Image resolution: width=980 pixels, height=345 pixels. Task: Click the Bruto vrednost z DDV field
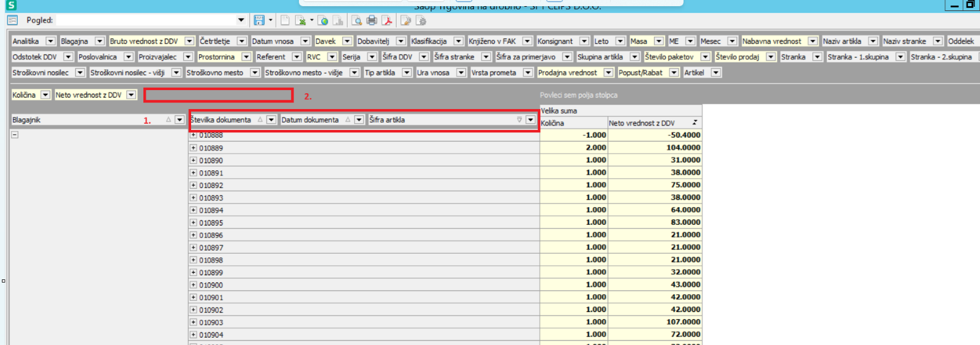tap(144, 41)
